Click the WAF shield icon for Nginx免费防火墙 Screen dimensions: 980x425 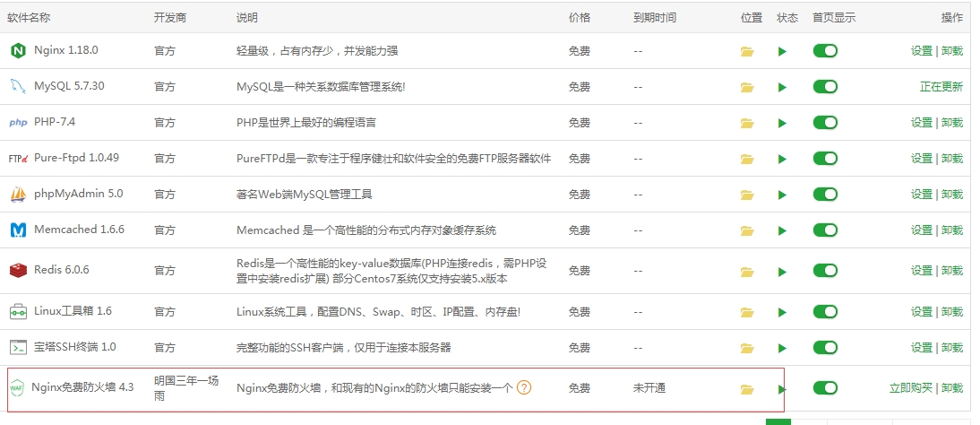tap(17, 388)
